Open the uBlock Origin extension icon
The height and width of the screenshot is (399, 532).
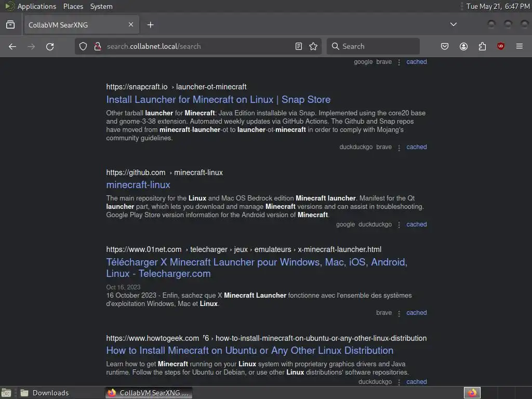[x=501, y=46]
